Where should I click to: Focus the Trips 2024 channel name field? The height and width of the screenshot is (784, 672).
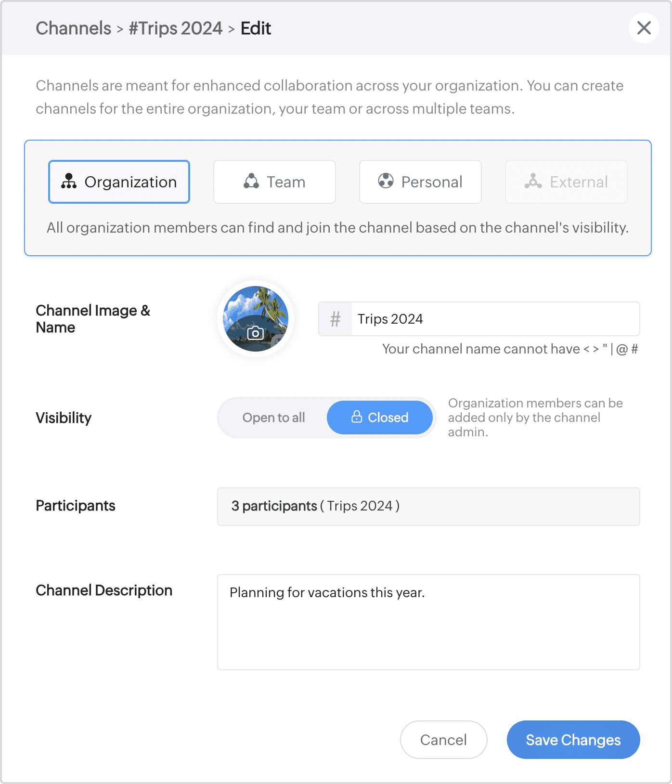495,319
